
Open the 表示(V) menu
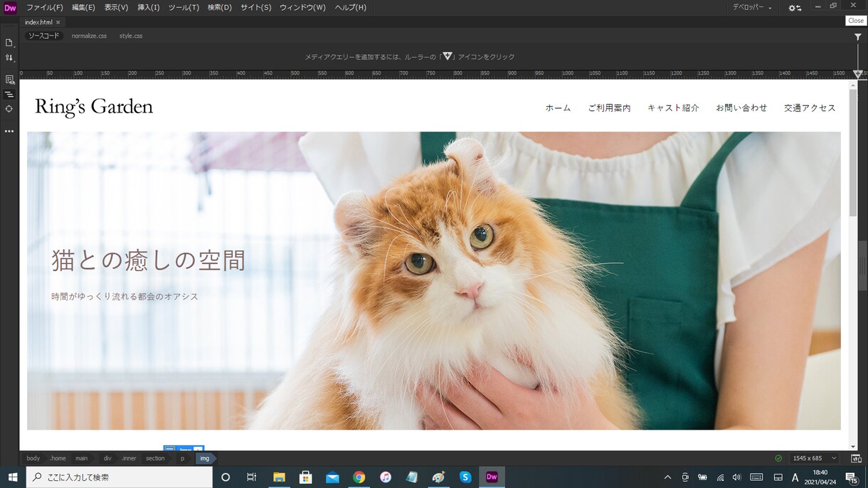116,7
